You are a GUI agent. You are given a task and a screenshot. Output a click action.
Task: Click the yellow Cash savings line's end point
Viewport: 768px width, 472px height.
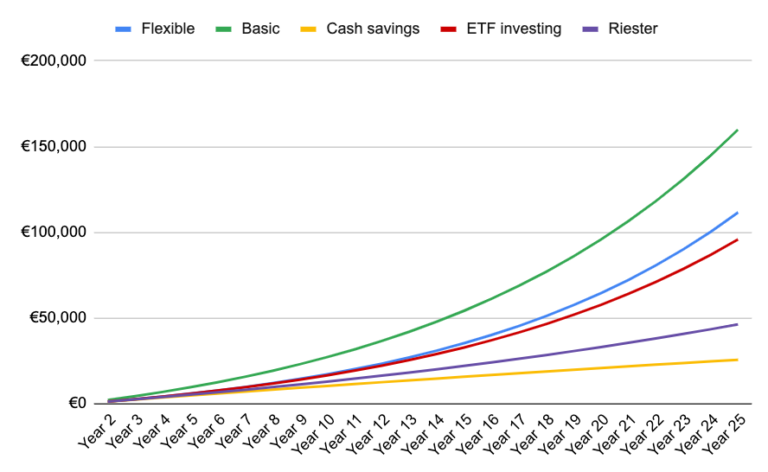tap(737, 360)
